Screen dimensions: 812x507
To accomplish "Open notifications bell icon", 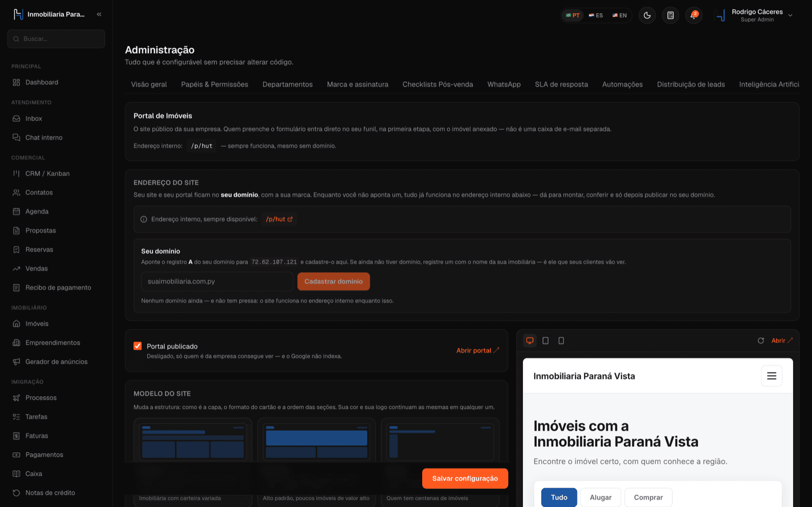I will tap(693, 15).
